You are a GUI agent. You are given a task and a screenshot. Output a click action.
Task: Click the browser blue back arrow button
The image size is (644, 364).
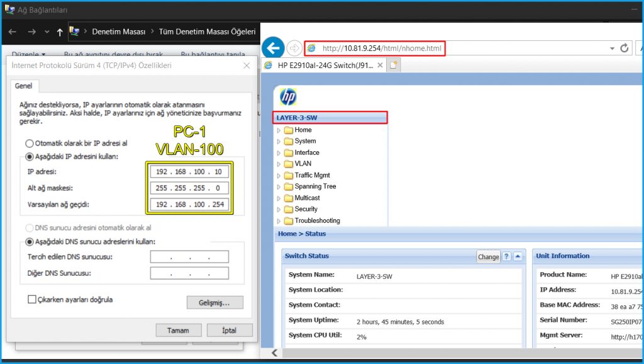[273, 48]
